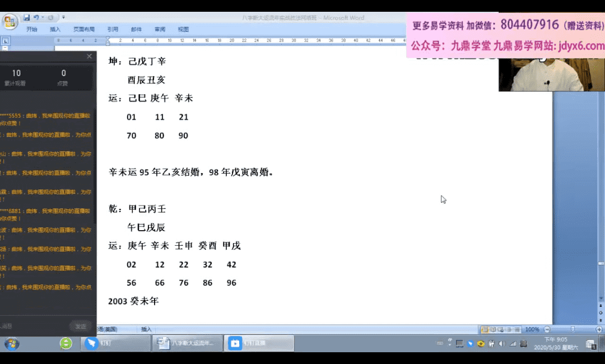
Task: Switch to Print Layout view in status bar
Action: point(485,329)
